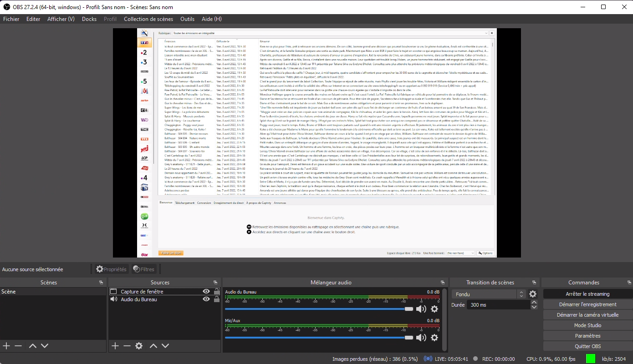Add a new source with the plus icon
The width and height of the screenshot is (633, 364).
(115, 346)
